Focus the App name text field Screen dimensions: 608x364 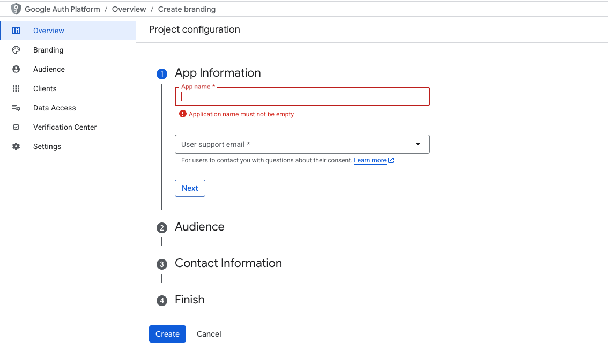[302, 97]
